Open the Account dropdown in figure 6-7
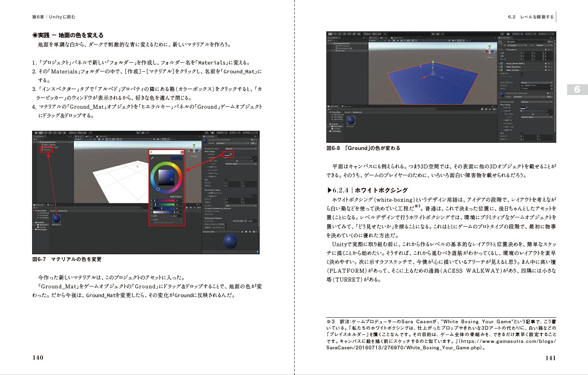This screenshot has height=375, width=588. pyautogui.click(x=222, y=133)
